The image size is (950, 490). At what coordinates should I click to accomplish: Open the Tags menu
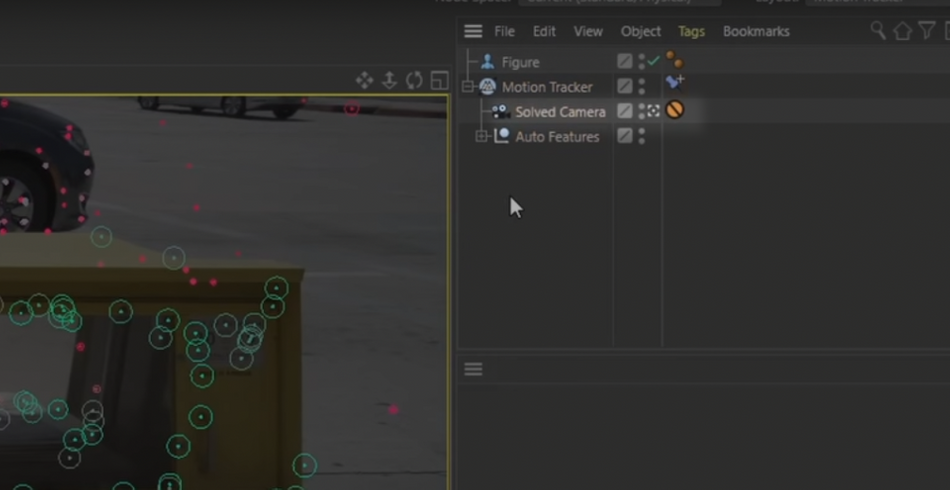click(691, 31)
